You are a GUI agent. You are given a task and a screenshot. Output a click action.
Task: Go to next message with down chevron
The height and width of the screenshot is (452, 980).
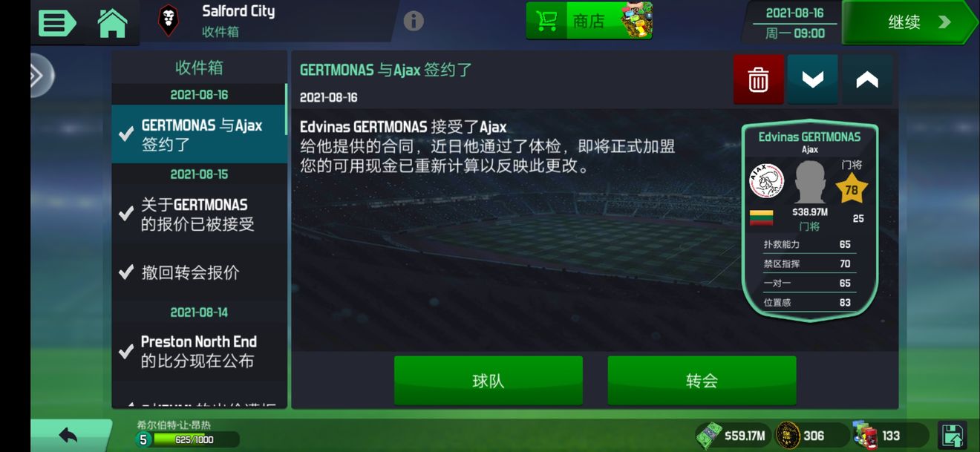point(812,79)
